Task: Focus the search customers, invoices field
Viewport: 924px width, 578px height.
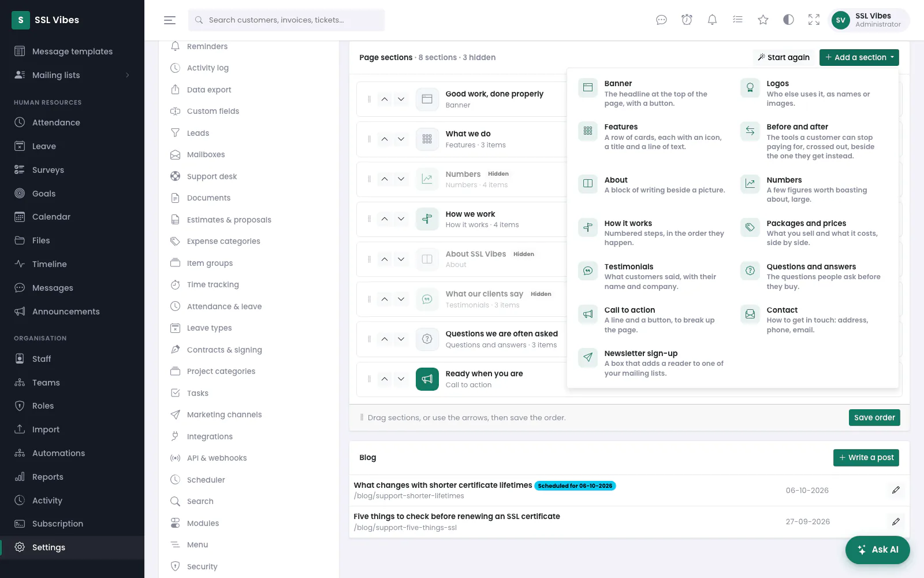Action: (286, 20)
